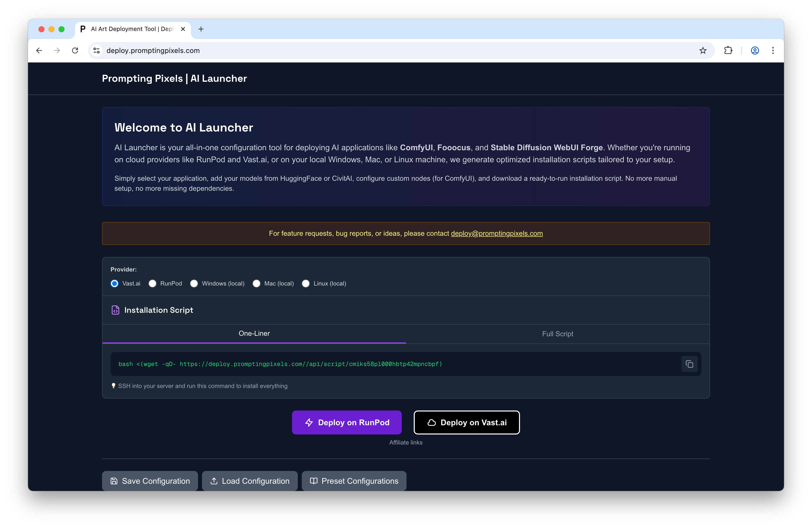The image size is (812, 528).
Task: Click the browser back arrow
Action: pos(39,50)
